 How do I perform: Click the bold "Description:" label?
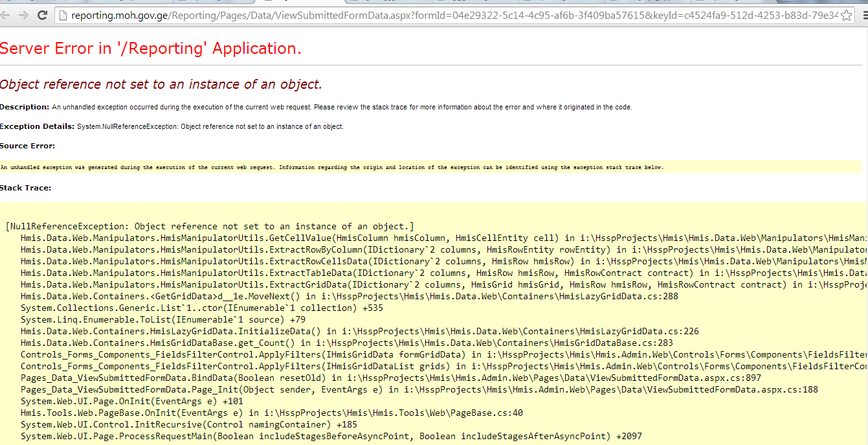(25, 107)
